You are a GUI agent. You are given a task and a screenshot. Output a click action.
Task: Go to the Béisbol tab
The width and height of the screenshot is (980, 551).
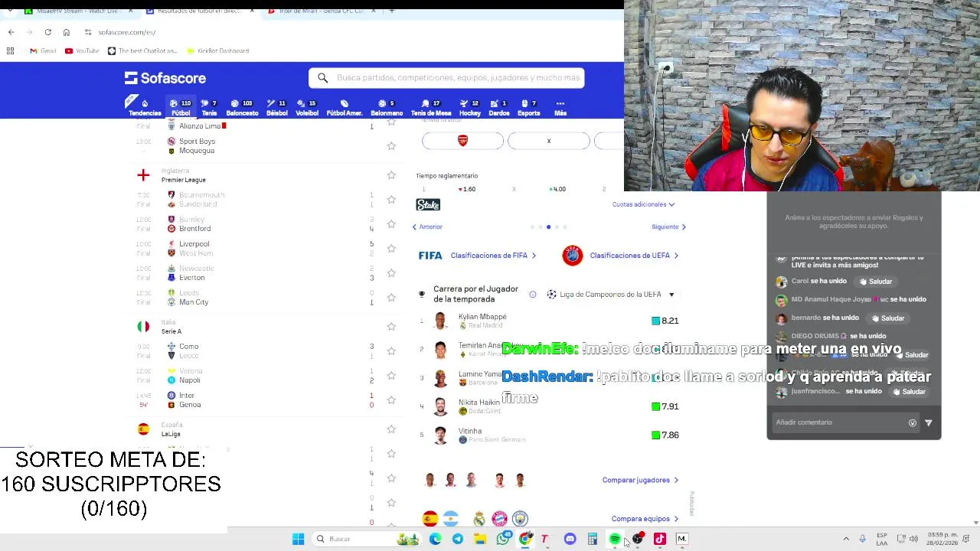coord(277,107)
